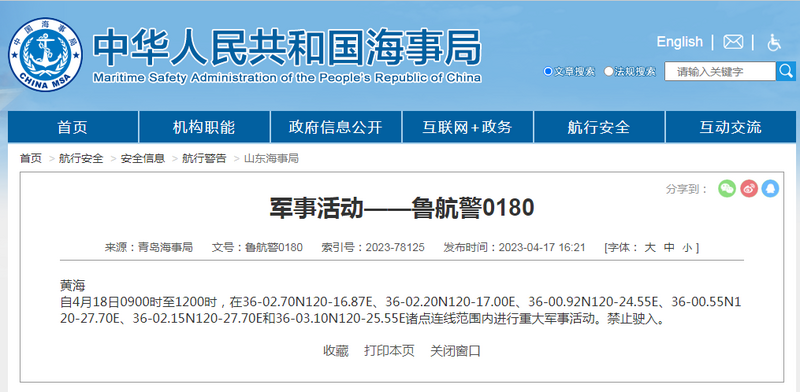This screenshot has width=800, height=392.
Task: Click the magnifier search button
Action: 786,71
